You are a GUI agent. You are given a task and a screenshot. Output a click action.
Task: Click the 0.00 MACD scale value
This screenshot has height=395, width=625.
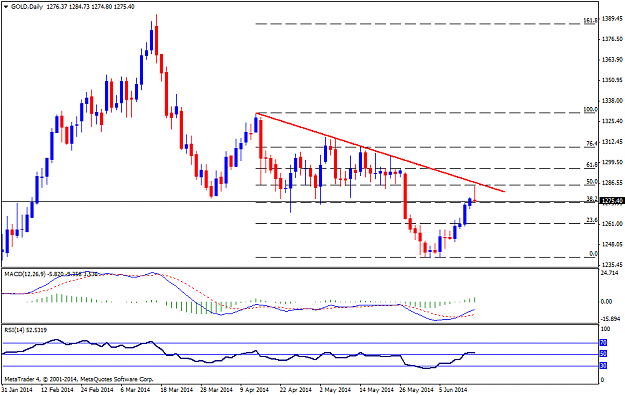[x=606, y=301]
